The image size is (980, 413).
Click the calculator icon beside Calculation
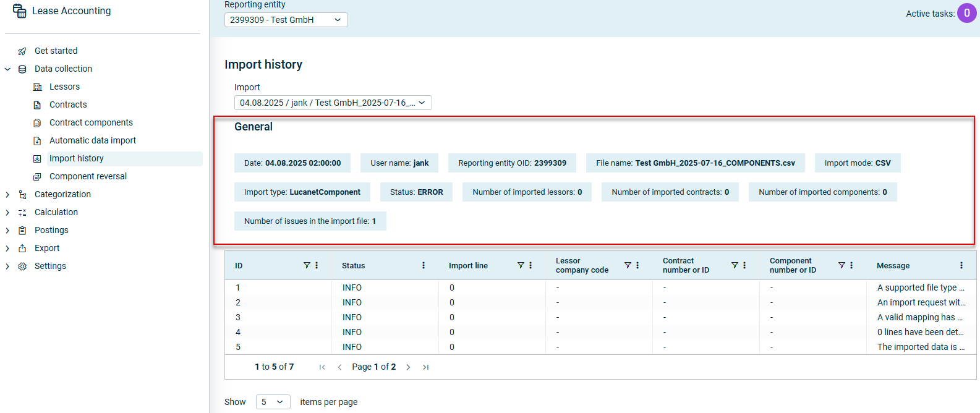click(22, 213)
